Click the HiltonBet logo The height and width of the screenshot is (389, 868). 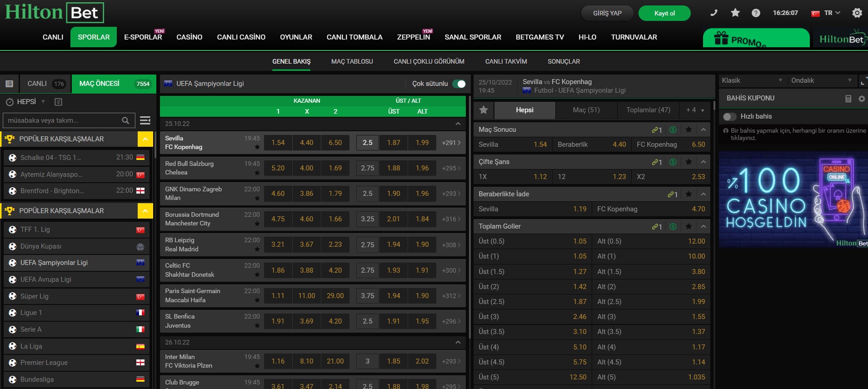[x=54, y=12]
